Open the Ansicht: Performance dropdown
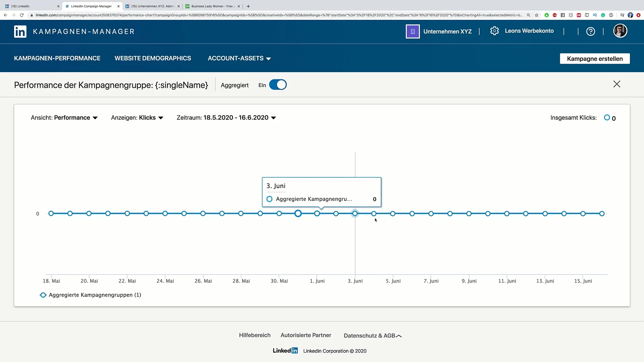Viewport: 644px width, 362px height. tap(64, 118)
